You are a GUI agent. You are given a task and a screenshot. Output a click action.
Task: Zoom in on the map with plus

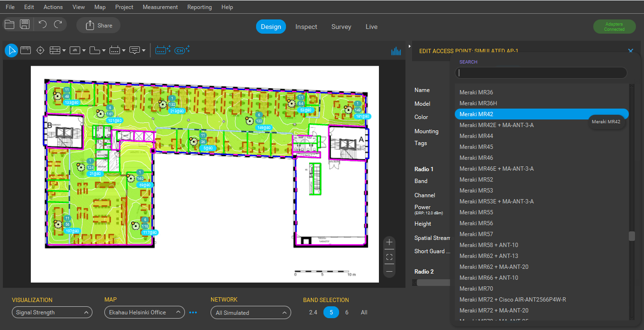(x=389, y=242)
